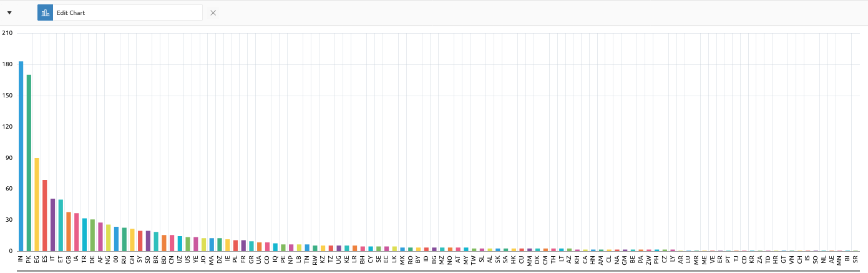Select the purple SD bar
This screenshot has height=273, width=868.
(148, 241)
